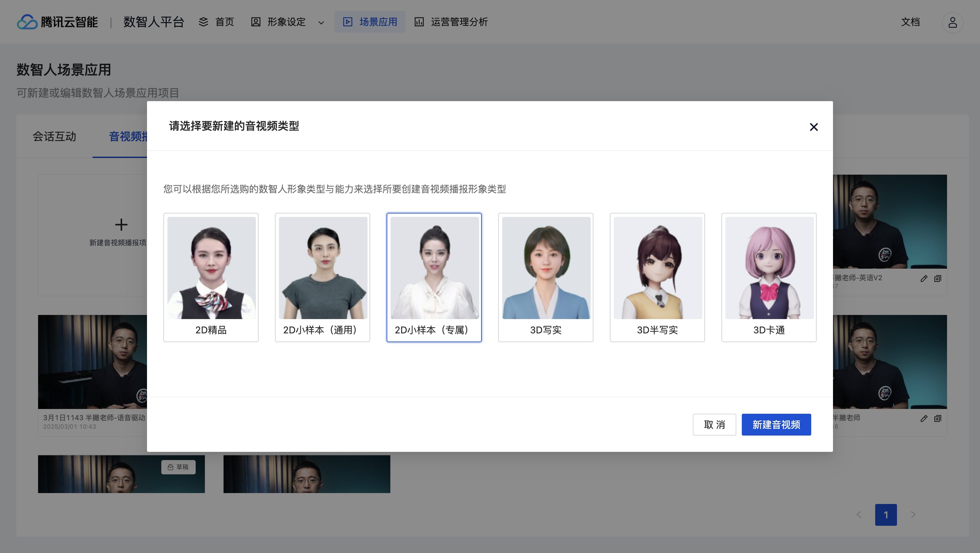Screen dimensions: 980x553
Task: Click duplicate icon for 半撇老师 project
Action: pyautogui.click(x=938, y=418)
